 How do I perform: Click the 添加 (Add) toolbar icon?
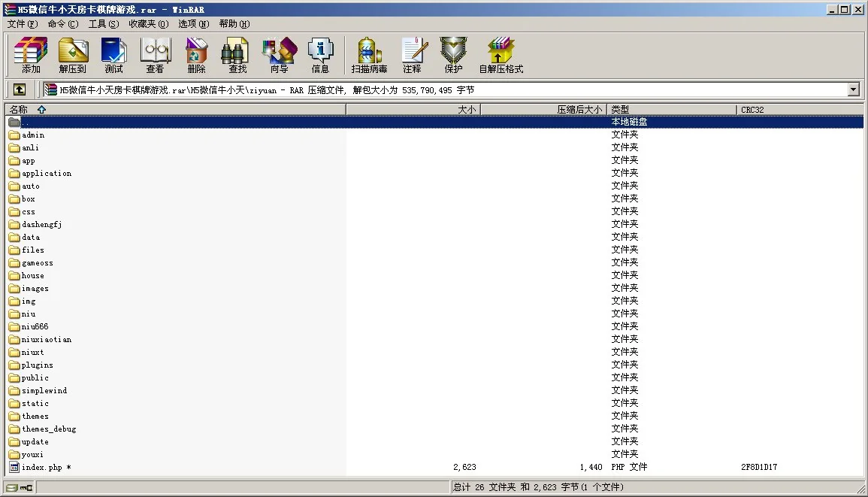(31, 56)
